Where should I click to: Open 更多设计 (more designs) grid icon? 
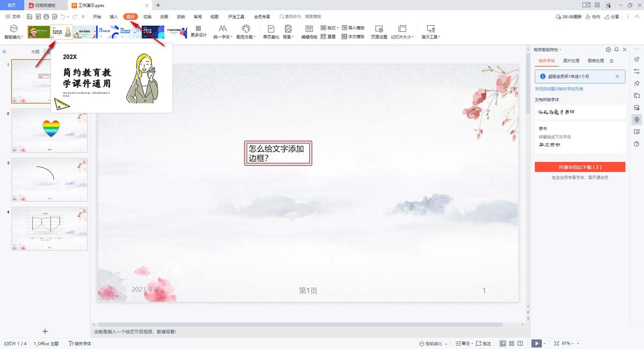[199, 31]
